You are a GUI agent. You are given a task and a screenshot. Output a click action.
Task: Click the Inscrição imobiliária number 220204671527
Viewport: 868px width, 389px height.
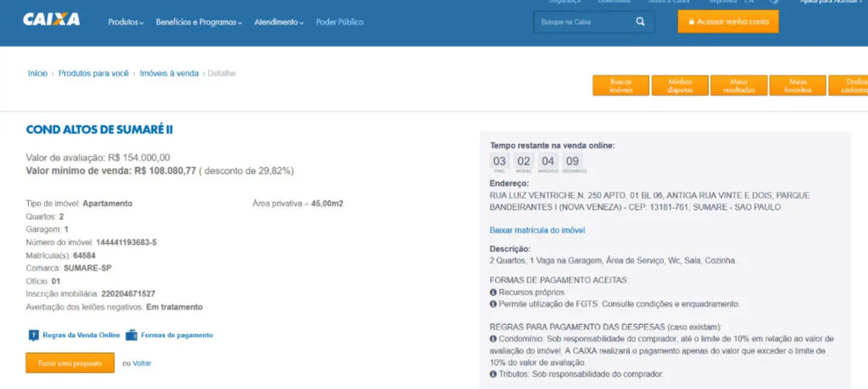(128, 294)
